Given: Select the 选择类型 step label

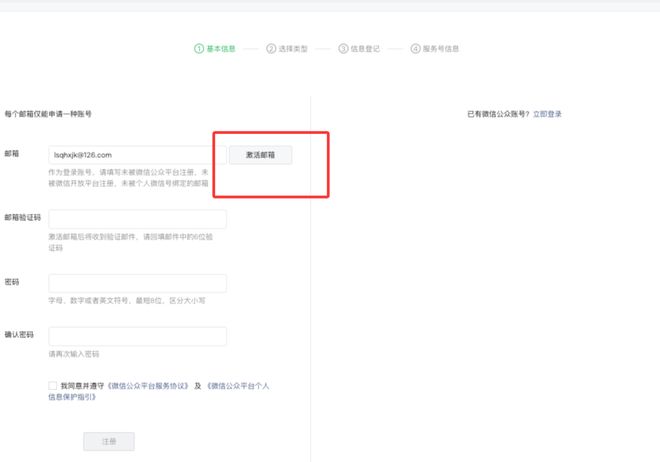Looking at the screenshot, I should (293, 48).
